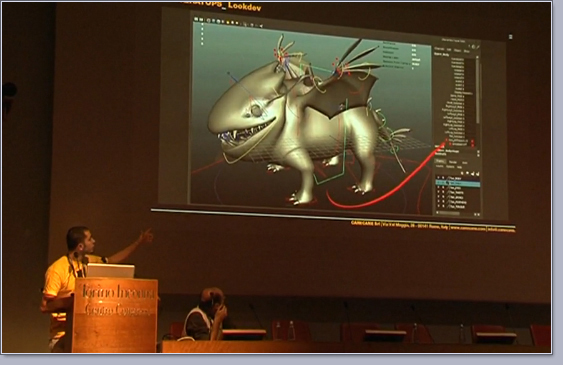563x365 pixels.
Task: Switch to the Anim layer tab
Action: (465, 163)
